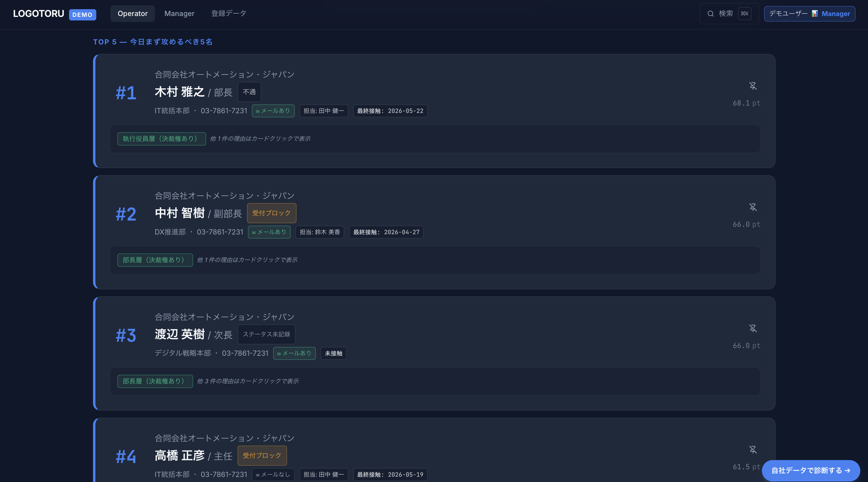868x482 pixels.
Task: Open contact 渡辺 英樹
Action: point(180,334)
